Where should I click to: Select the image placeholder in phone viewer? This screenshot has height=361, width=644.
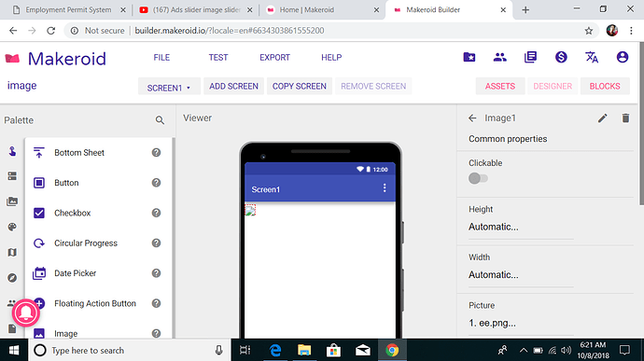[250, 210]
